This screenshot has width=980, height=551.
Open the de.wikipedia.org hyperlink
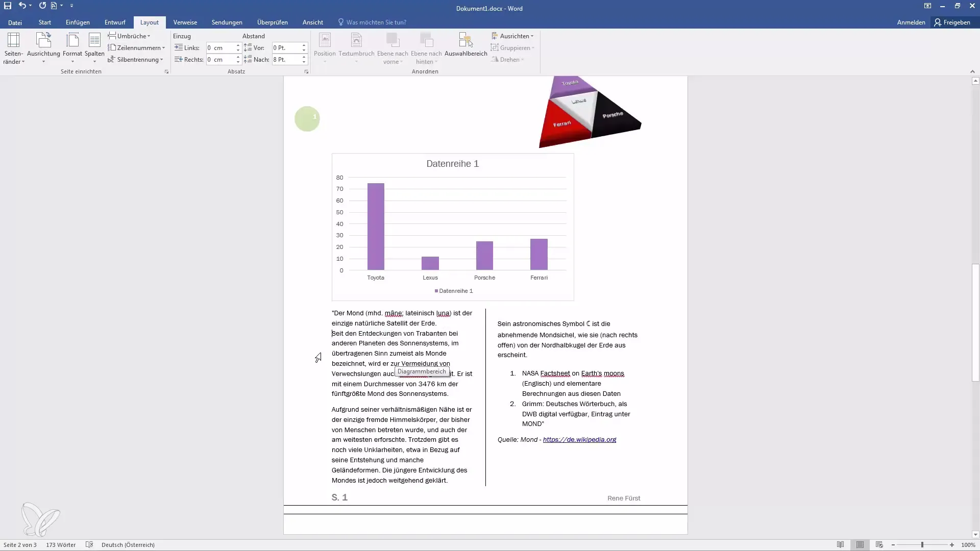[579, 439]
